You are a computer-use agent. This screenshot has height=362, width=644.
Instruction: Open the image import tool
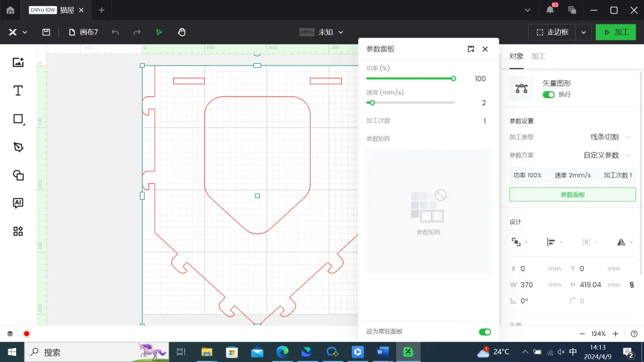(18, 62)
